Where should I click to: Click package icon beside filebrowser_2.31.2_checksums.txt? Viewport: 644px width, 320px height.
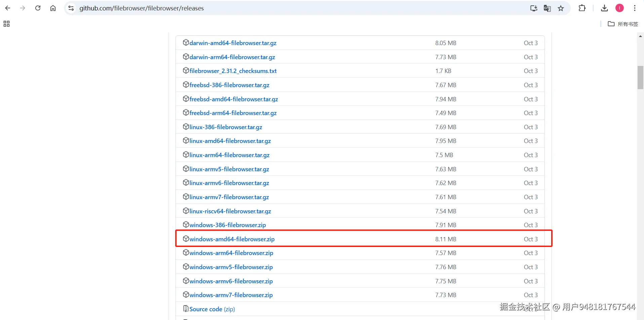click(x=186, y=70)
